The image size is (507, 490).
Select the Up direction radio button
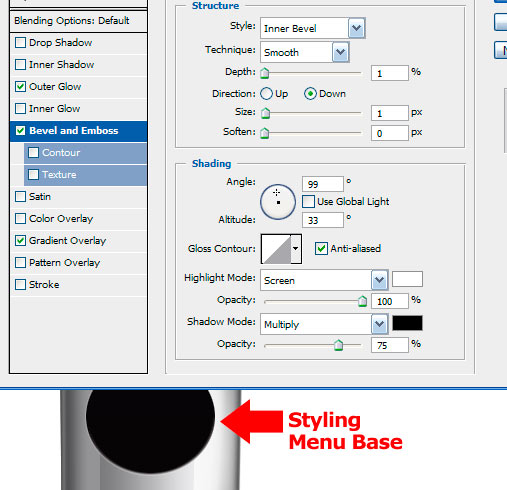[266, 94]
